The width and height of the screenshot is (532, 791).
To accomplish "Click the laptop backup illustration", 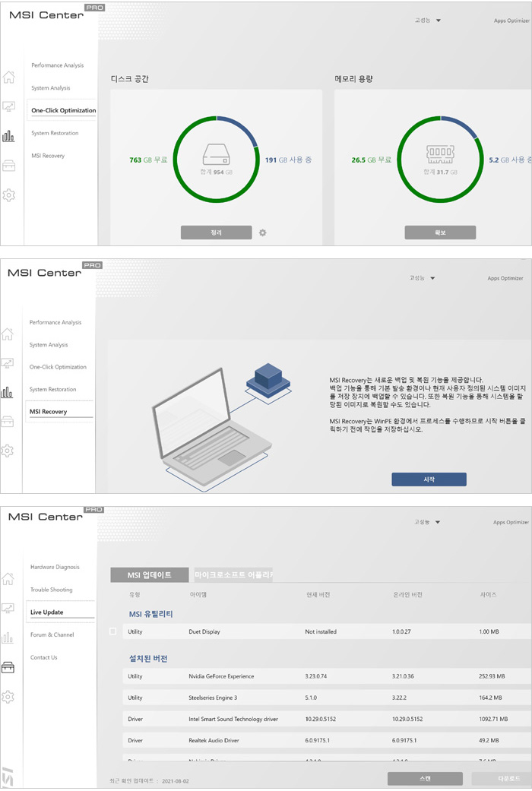I will [x=221, y=426].
